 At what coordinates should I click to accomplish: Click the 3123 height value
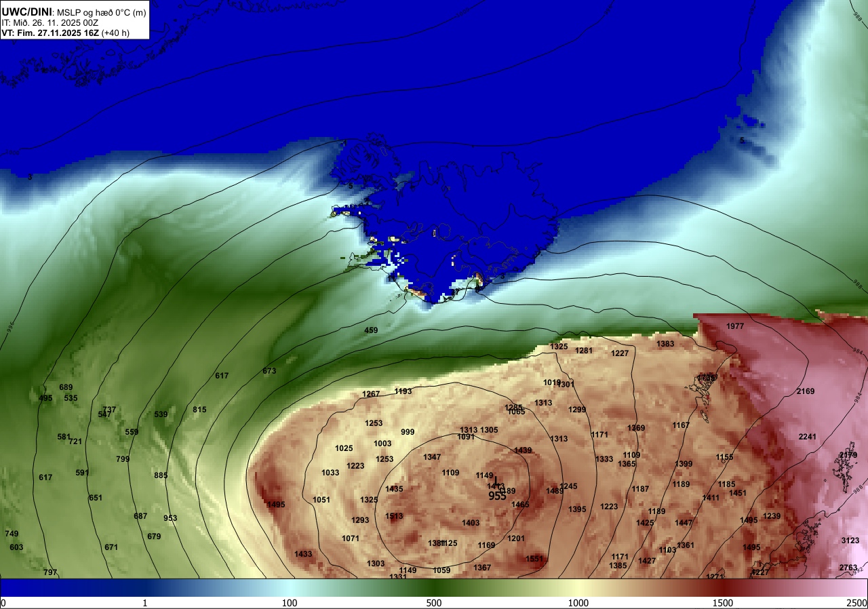click(850, 541)
